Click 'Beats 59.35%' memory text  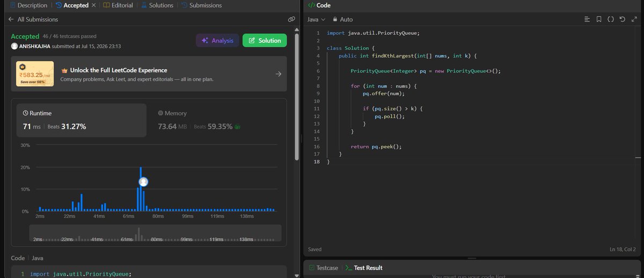[x=213, y=127]
